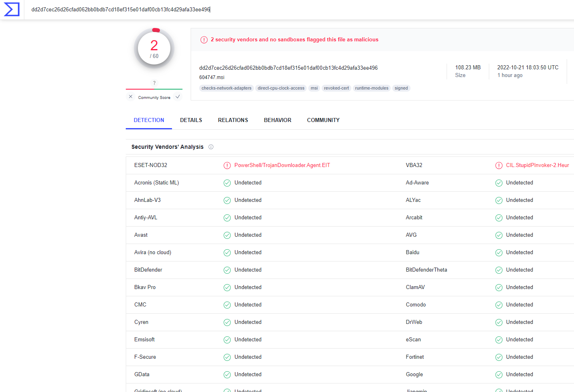The height and width of the screenshot is (392, 574).
Task: Click the "Security Vendors' Analysis" heading
Action: pos(168,147)
